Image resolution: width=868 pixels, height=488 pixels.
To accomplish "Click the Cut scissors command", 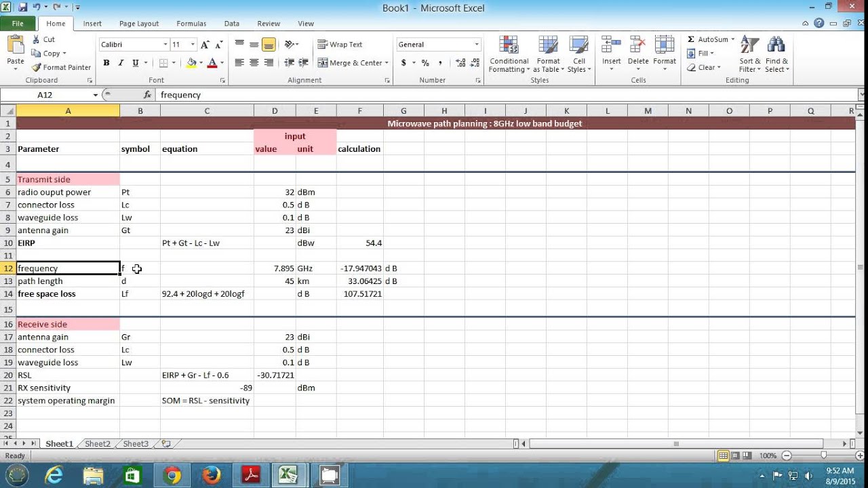I will tap(43, 39).
